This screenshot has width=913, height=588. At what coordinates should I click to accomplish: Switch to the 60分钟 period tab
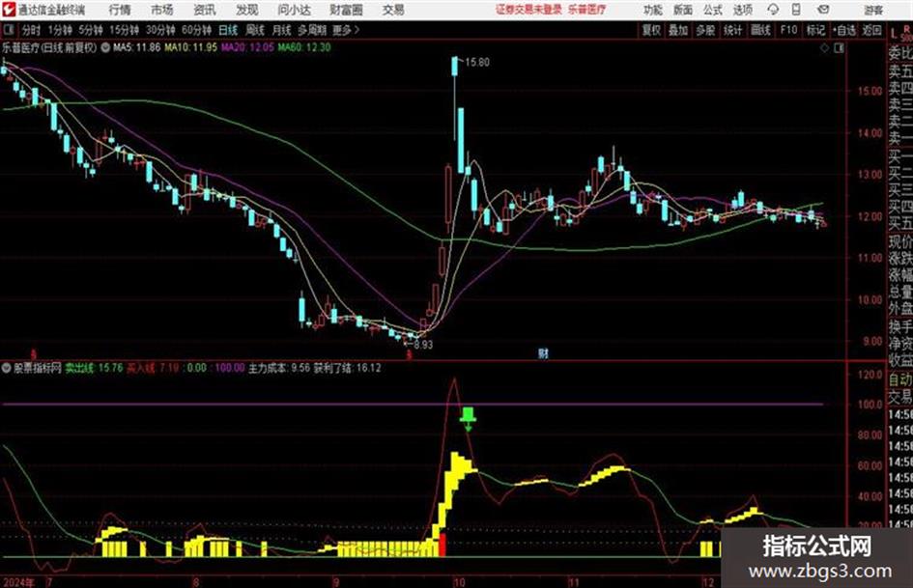pyautogui.click(x=196, y=30)
